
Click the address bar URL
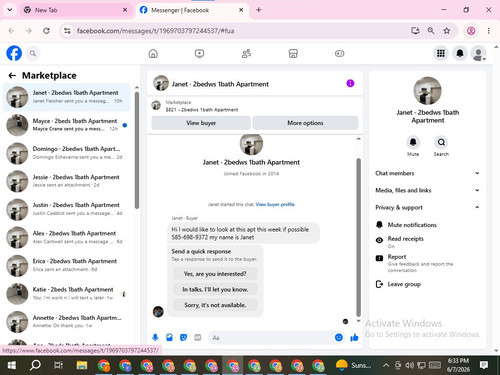[x=155, y=31]
